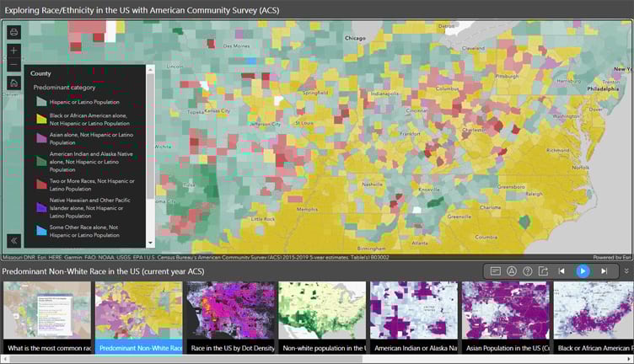
Task: Click the share export icon
Action: coord(543,271)
